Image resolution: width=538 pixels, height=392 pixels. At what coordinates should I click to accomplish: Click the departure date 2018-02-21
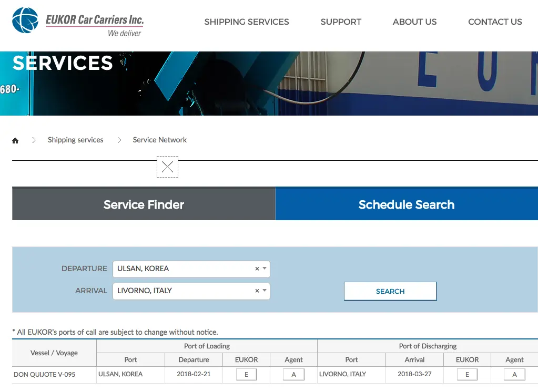click(x=194, y=374)
